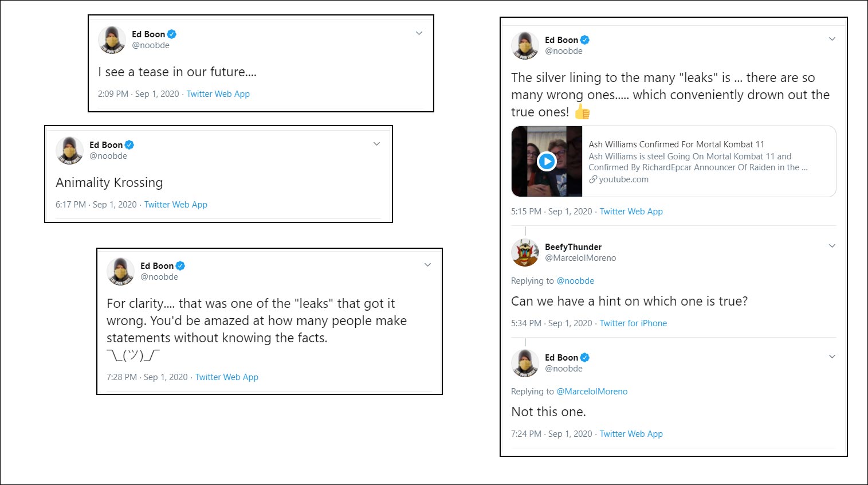868x485 pixels.
Task: Click Ed Boon's avatar on the "silver lining" tweet
Action: (x=525, y=45)
